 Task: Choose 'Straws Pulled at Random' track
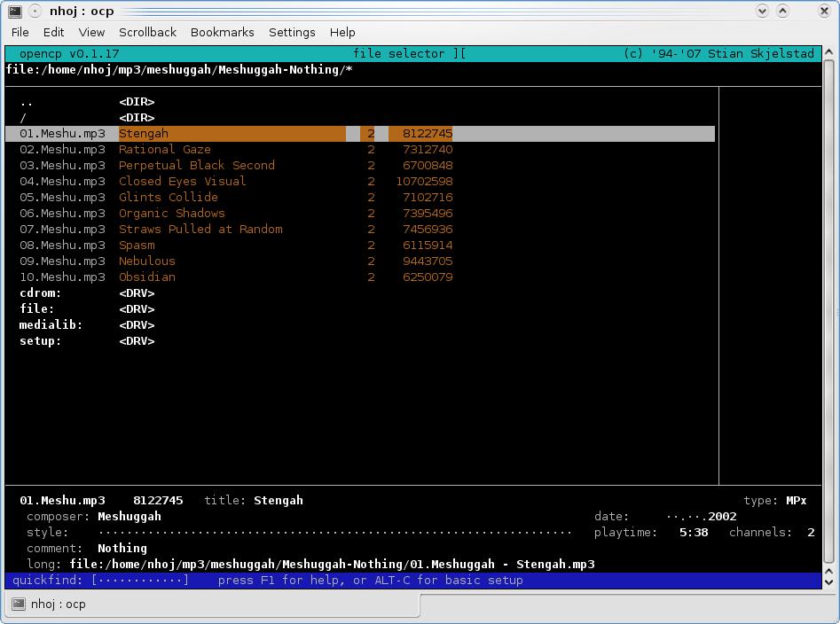(x=200, y=230)
